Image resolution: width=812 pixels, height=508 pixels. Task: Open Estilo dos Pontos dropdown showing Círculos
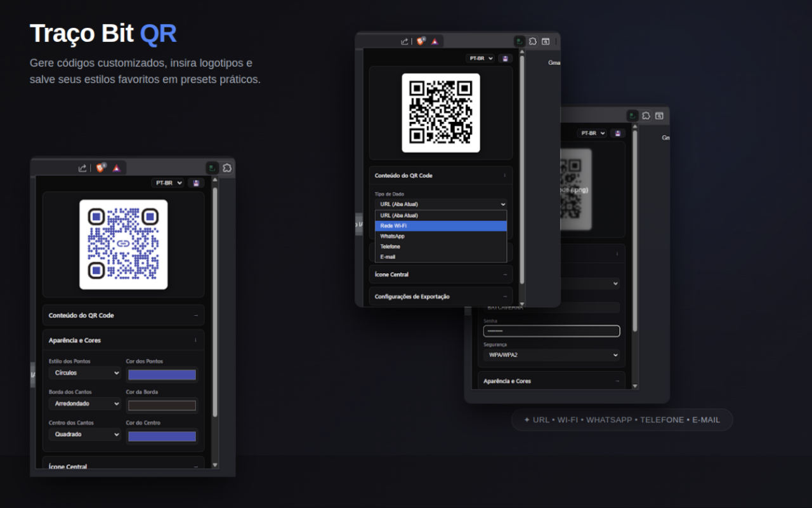tap(84, 373)
